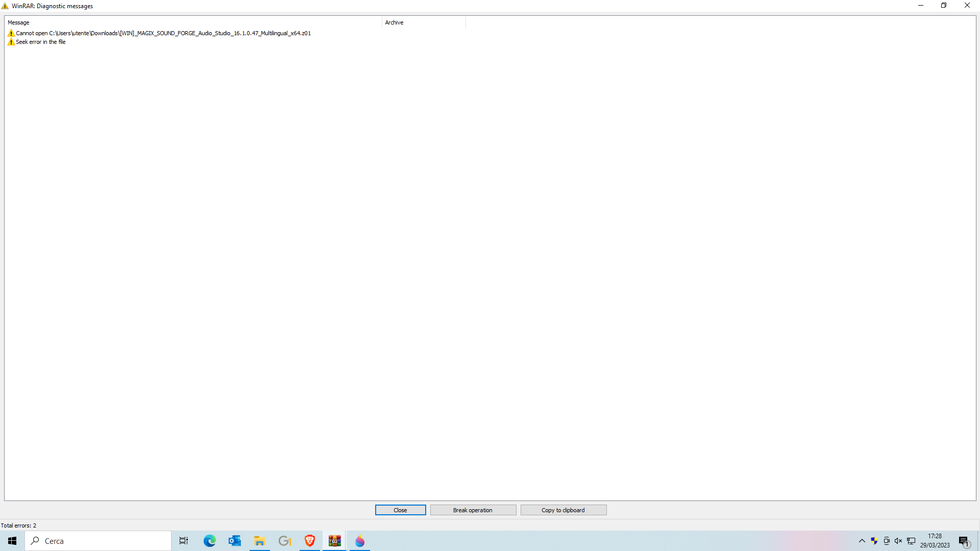Click the USB device tray icon
980x551 pixels.
coord(887,541)
